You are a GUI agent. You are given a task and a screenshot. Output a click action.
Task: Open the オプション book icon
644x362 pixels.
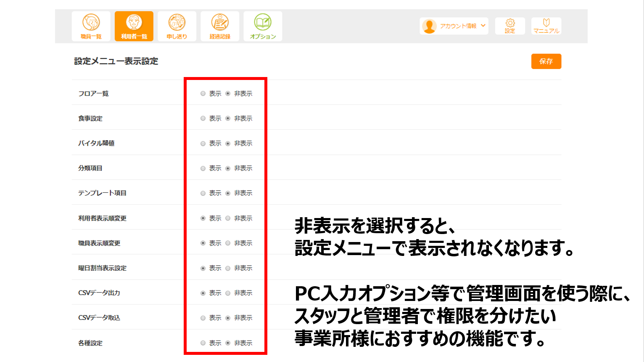pyautogui.click(x=263, y=23)
